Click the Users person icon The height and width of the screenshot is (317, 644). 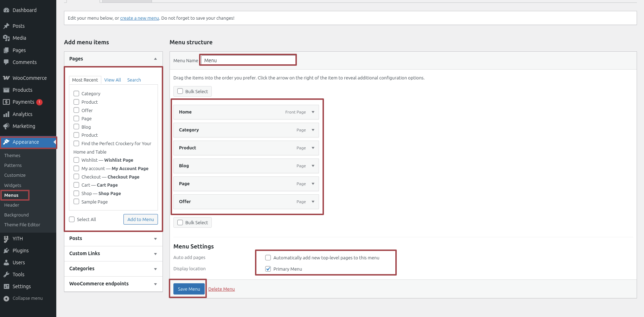coord(6,263)
